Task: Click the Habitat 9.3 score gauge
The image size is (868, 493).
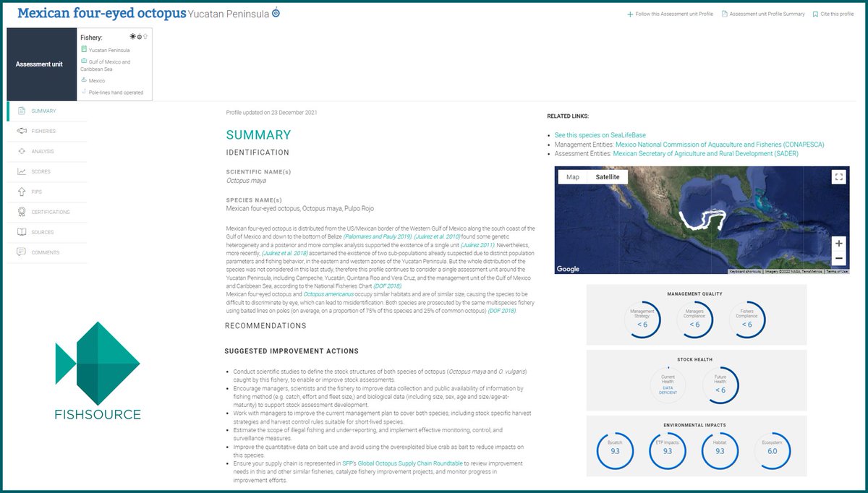Action: click(x=720, y=451)
